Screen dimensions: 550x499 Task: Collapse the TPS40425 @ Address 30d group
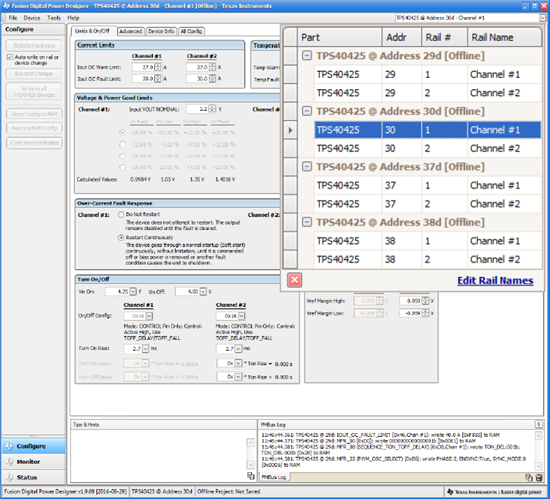tap(307, 111)
